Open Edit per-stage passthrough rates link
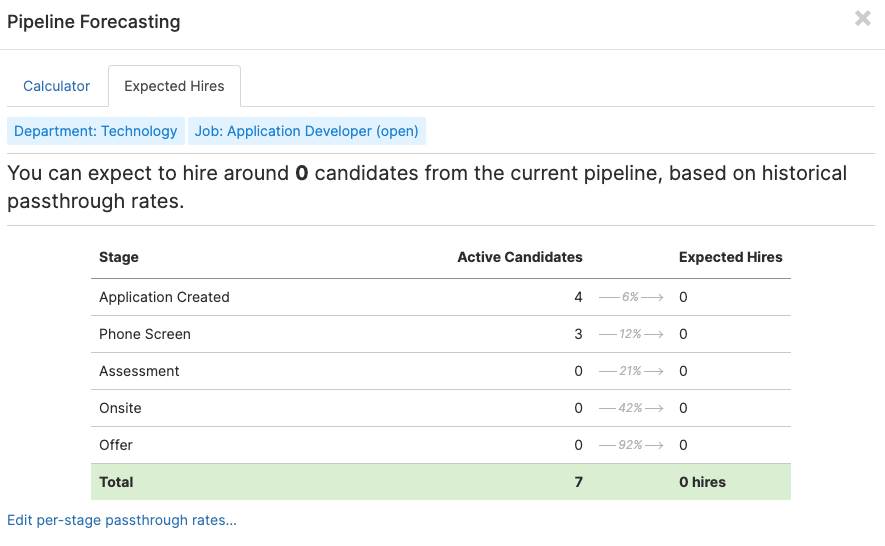The width and height of the screenshot is (885, 546). pyautogui.click(x=122, y=520)
